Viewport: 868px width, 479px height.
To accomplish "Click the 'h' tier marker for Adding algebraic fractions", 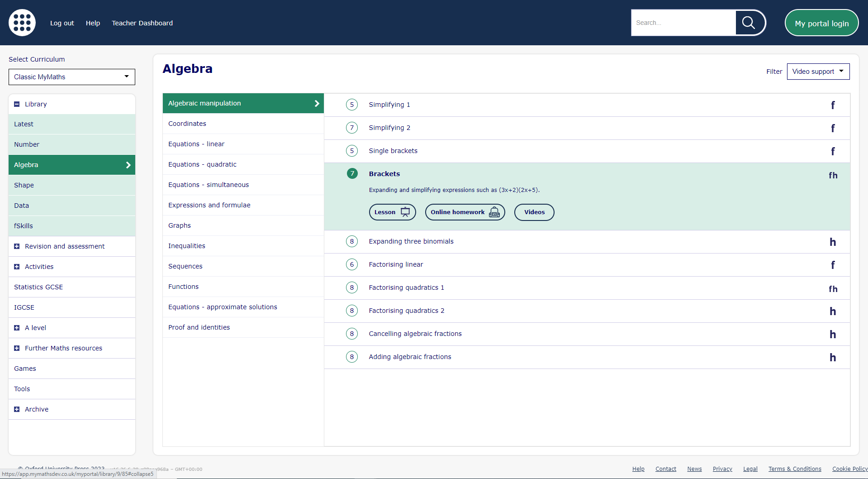I will (833, 357).
